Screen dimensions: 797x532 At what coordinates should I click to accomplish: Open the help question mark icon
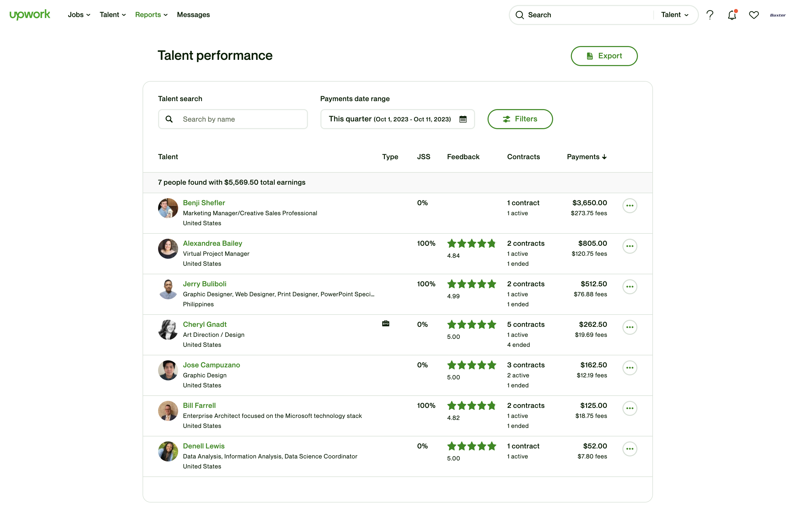coord(709,15)
